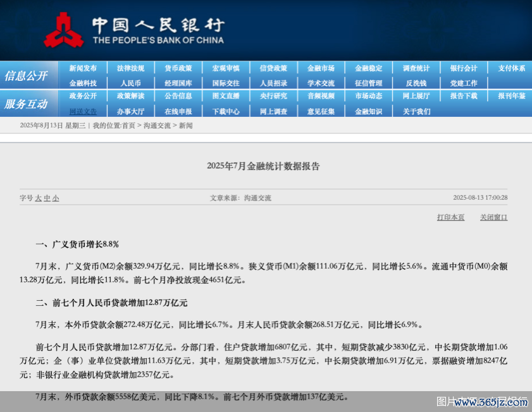The image size is (532, 412).
Task: Open 报告下载 navigation item
Action: click(x=464, y=96)
